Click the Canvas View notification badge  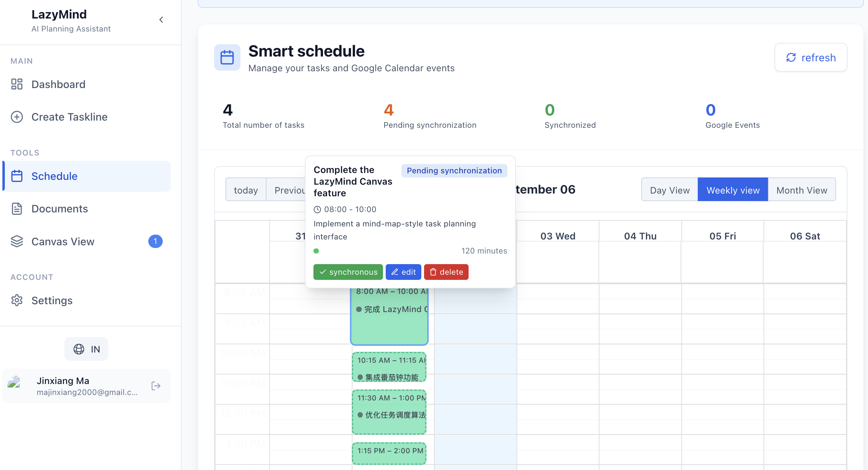(156, 242)
